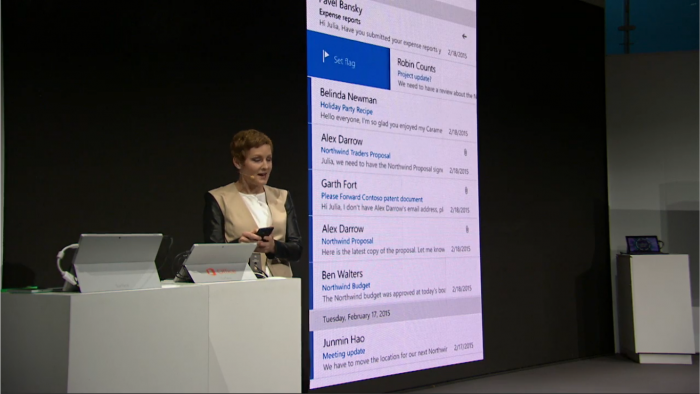The width and height of the screenshot is (700, 394).
Task: Open Ben Walters Northwind Budget email
Action: (x=396, y=285)
